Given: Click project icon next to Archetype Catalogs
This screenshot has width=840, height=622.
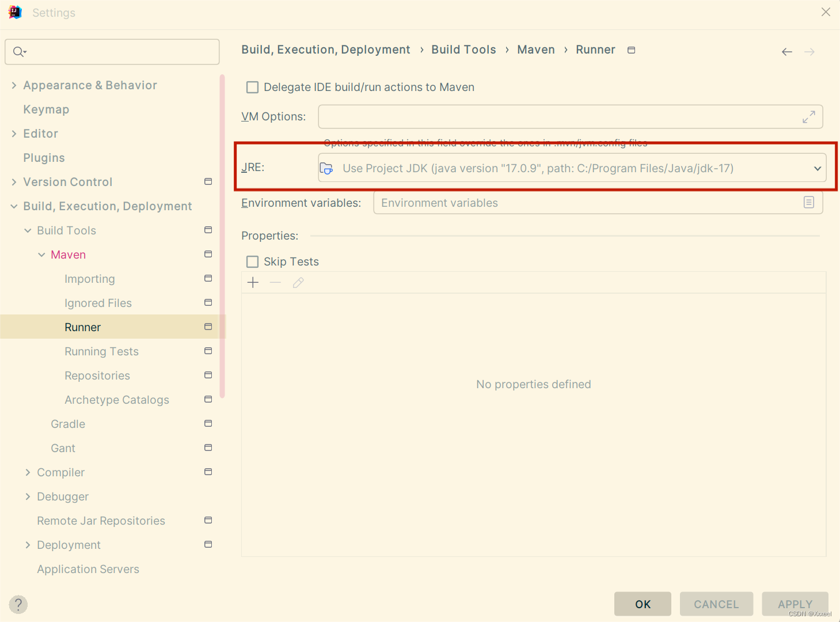Looking at the screenshot, I should coord(208,399).
